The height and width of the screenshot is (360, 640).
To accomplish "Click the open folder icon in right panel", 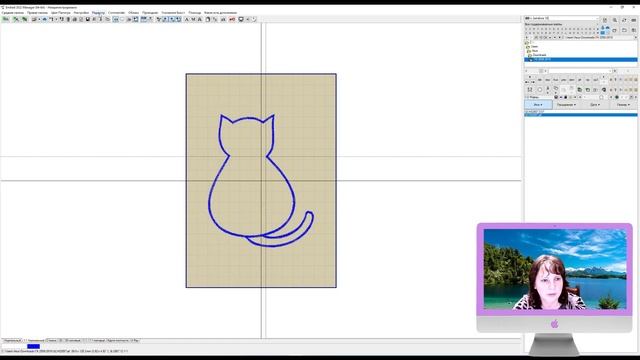I will pos(624,30).
